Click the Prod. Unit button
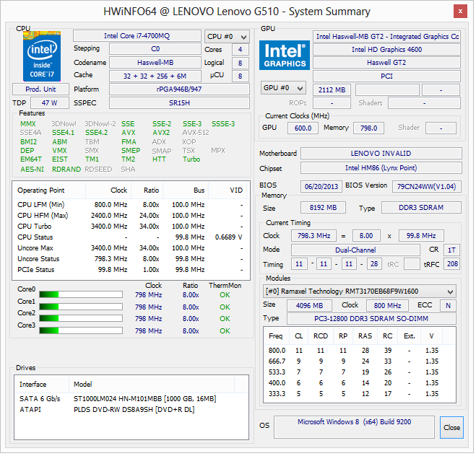Image resolution: width=476 pixels, height=456 pixels. point(40,89)
